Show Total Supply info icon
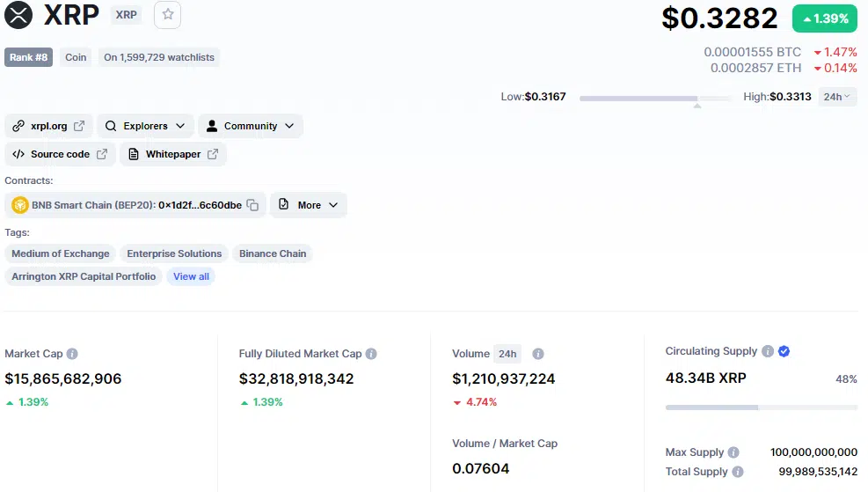This screenshot has height=492, width=868. [x=738, y=472]
